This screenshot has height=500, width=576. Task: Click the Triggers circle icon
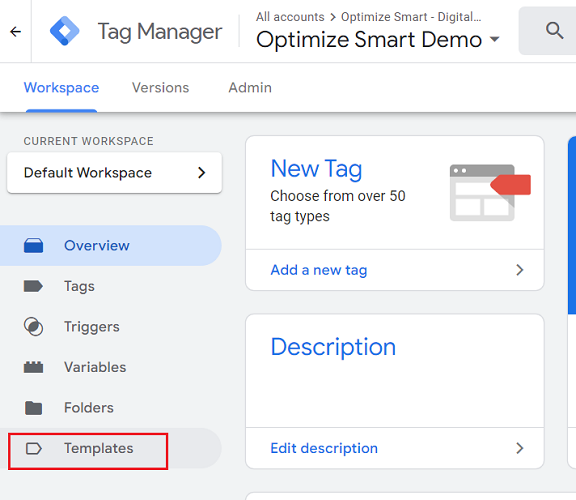33,327
